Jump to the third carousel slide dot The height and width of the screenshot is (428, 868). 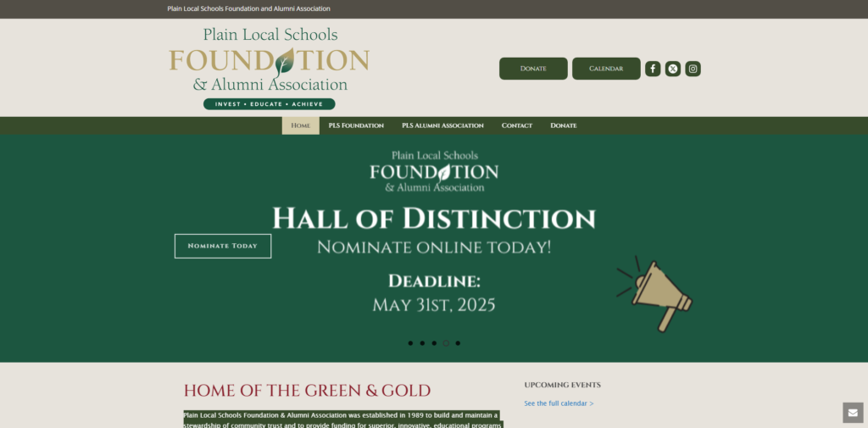pos(434,343)
